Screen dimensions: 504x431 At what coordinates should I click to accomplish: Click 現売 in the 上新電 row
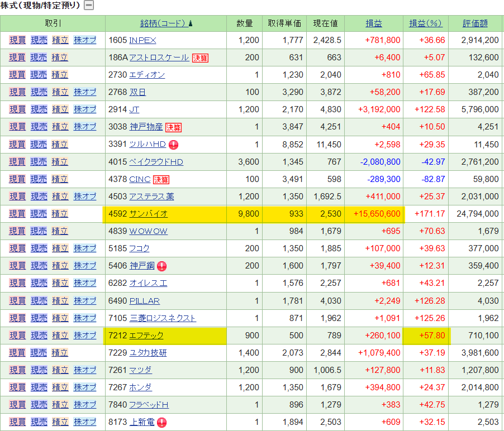tap(39, 422)
